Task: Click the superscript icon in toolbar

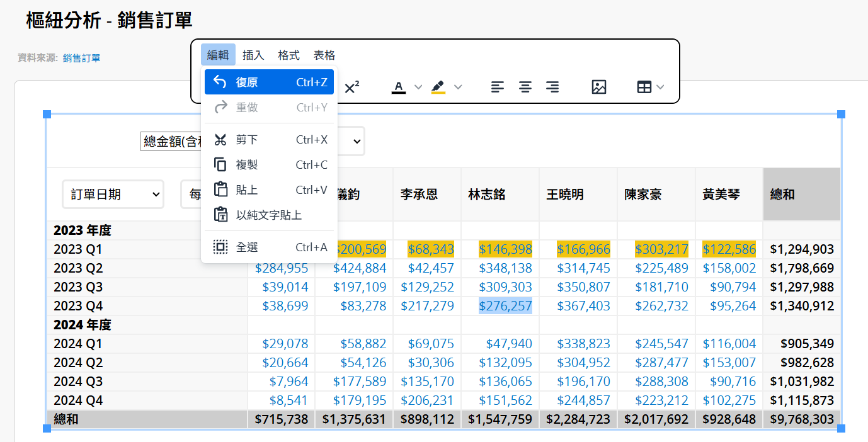Action: point(352,88)
